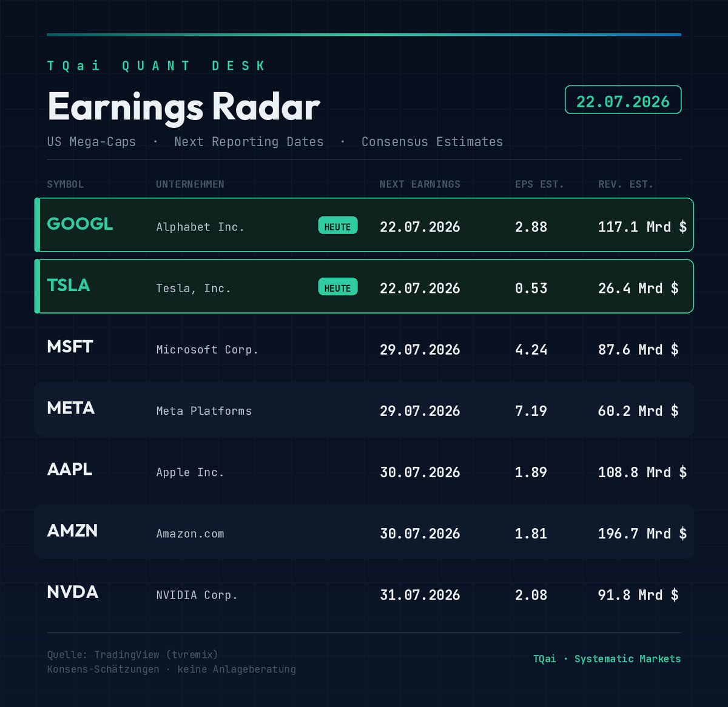Image resolution: width=728 pixels, height=707 pixels.
Task: Click the NEXT EARNINGS column header
Action: click(x=420, y=184)
